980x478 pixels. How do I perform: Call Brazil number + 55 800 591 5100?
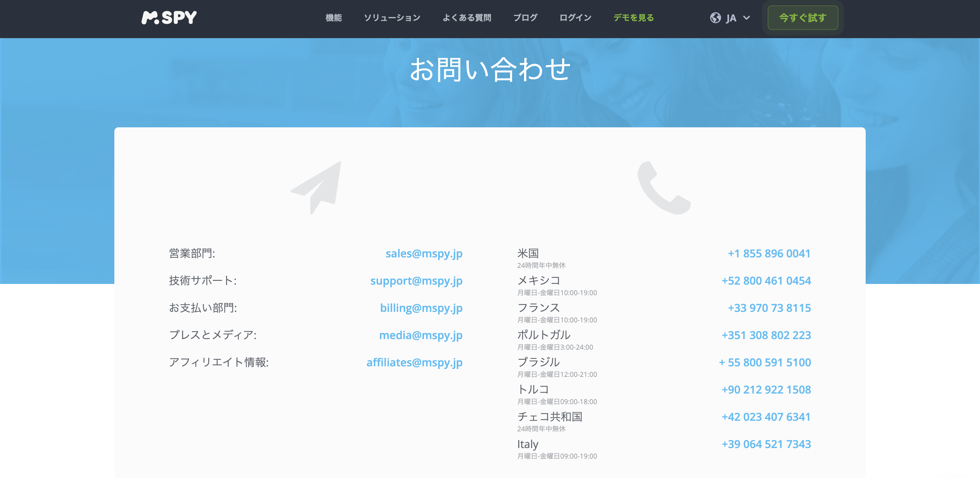point(765,362)
